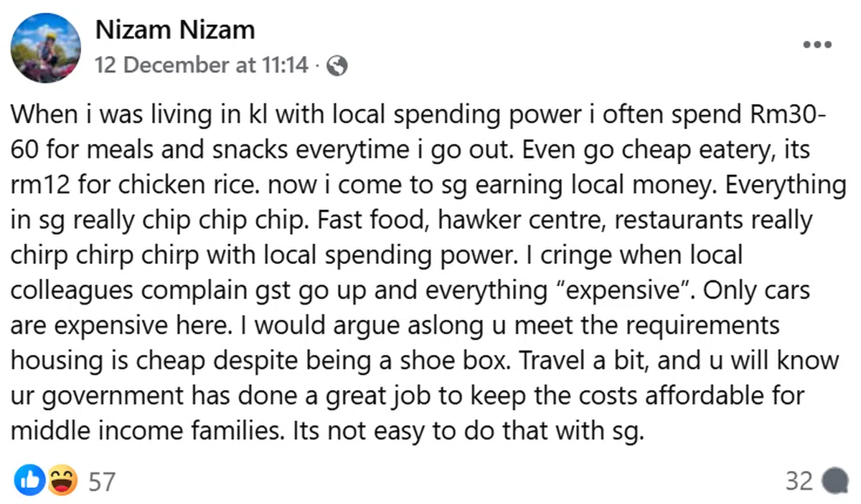Click the 12 December at 11:14 timestamp

tap(201, 66)
